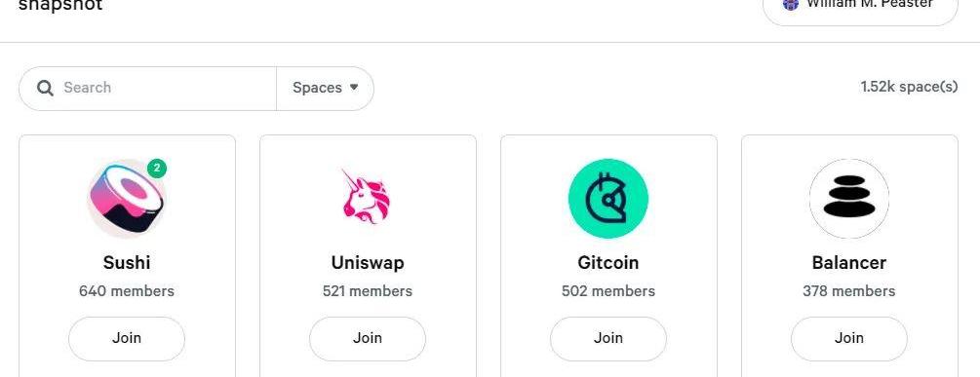
Task: Open the Sushi space title link
Action: pyautogui.click(x=127, y=263)
